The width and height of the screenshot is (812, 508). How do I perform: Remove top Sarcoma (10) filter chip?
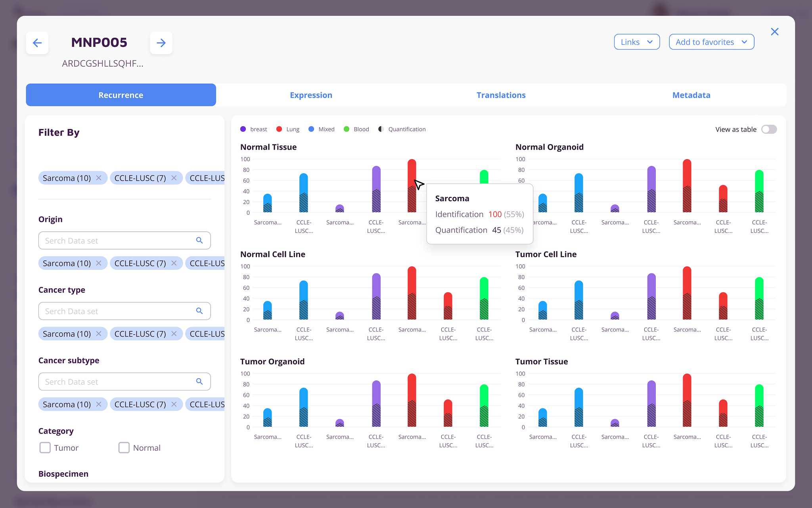[x=99, y=178]
